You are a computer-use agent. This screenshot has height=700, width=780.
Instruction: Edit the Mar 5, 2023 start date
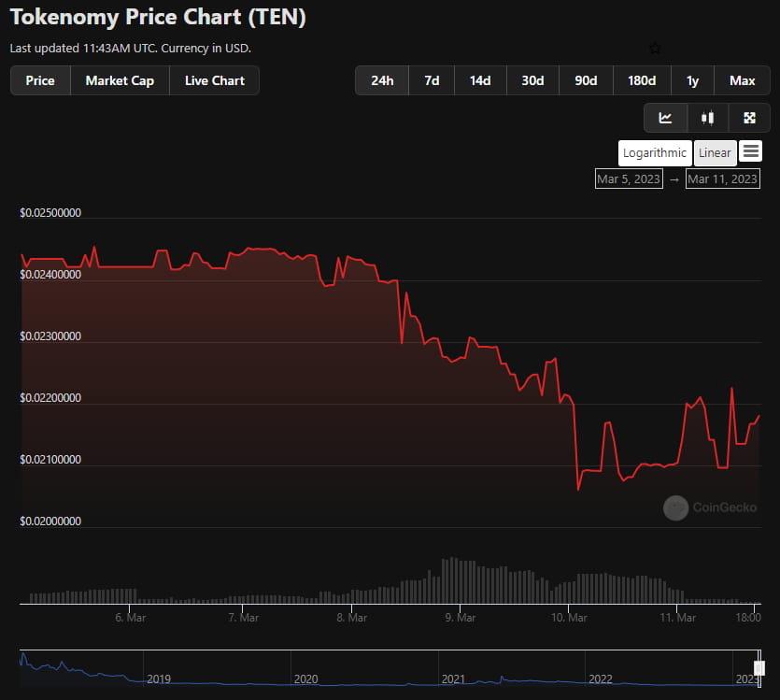629,179
